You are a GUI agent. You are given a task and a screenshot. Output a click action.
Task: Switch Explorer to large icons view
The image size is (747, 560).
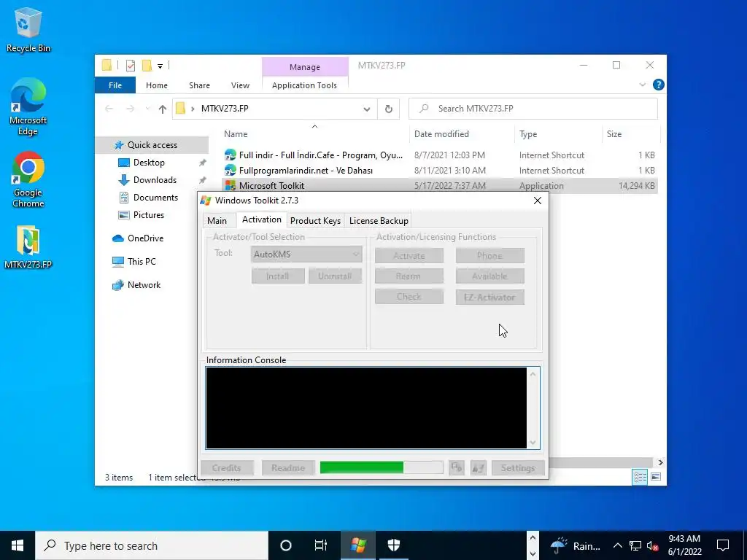tap(656, 477)
